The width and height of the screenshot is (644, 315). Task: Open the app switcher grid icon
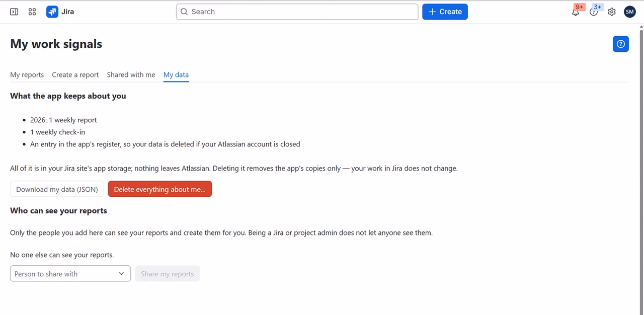click(x=32, y=12)
